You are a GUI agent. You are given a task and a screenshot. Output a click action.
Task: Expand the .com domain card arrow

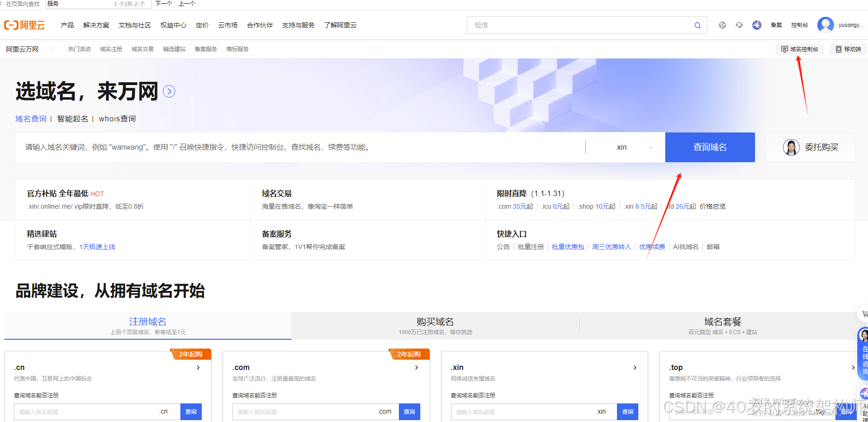click(x=416, y=367)
